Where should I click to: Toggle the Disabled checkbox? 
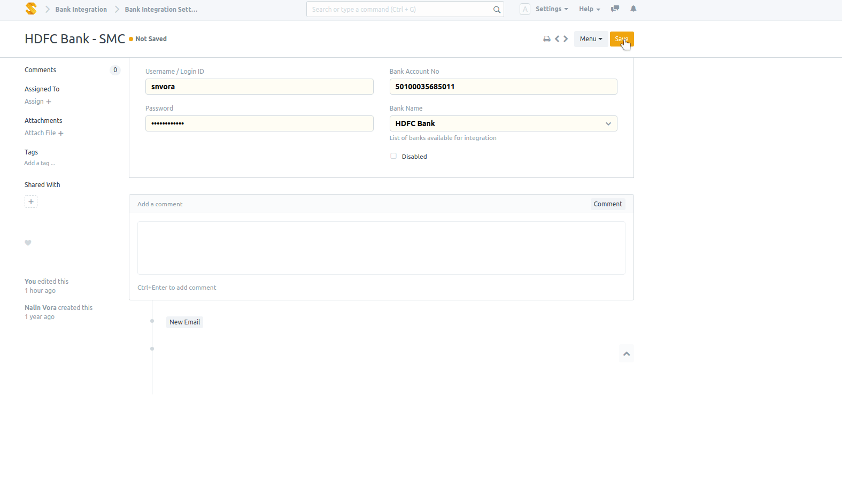coord(393,156)
